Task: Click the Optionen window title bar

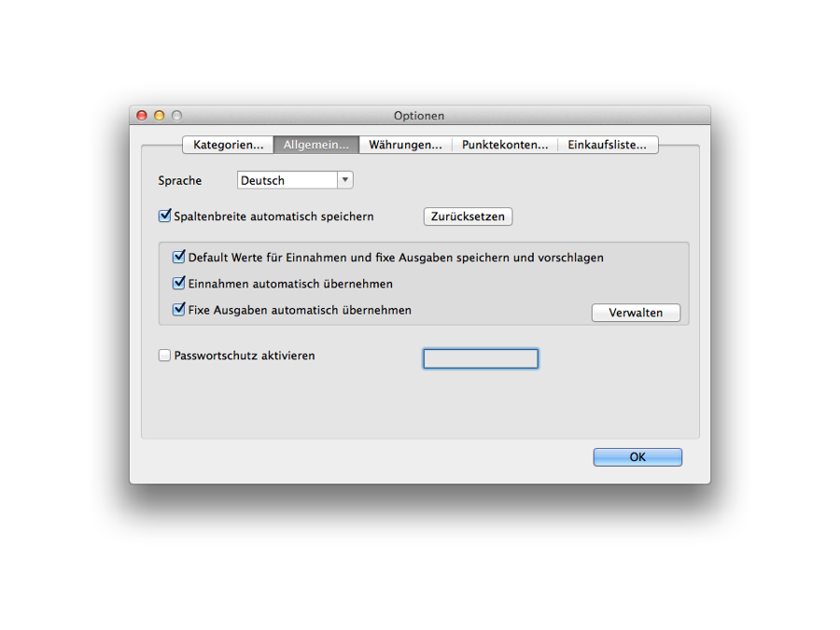Action: (x=419, y=115)
